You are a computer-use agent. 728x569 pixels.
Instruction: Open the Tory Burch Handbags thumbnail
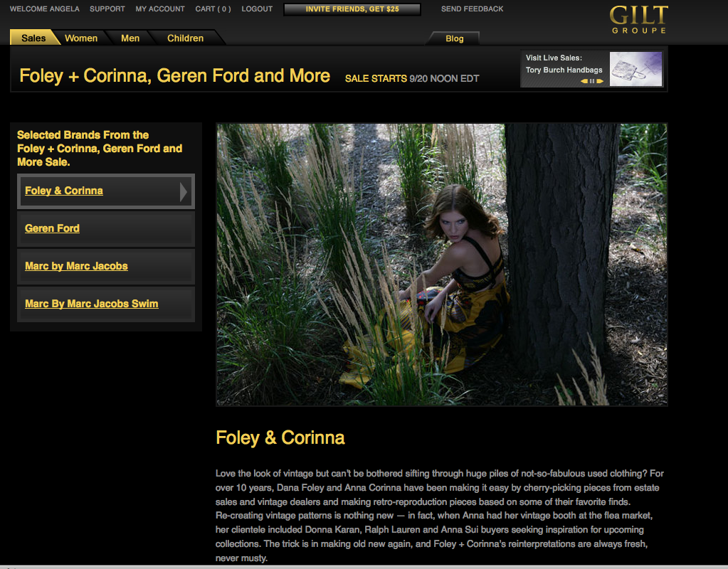pyautogui.click(x=635, y=69)
